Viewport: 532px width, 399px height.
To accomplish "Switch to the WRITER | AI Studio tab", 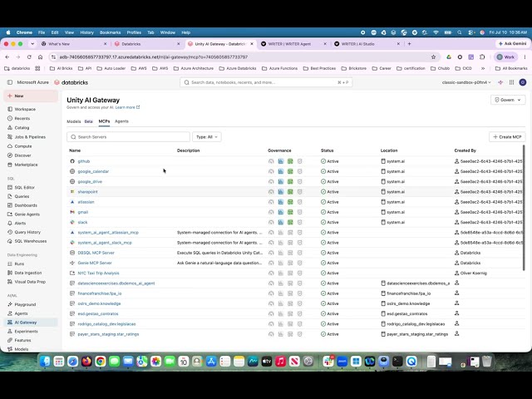I will (366, 44).
